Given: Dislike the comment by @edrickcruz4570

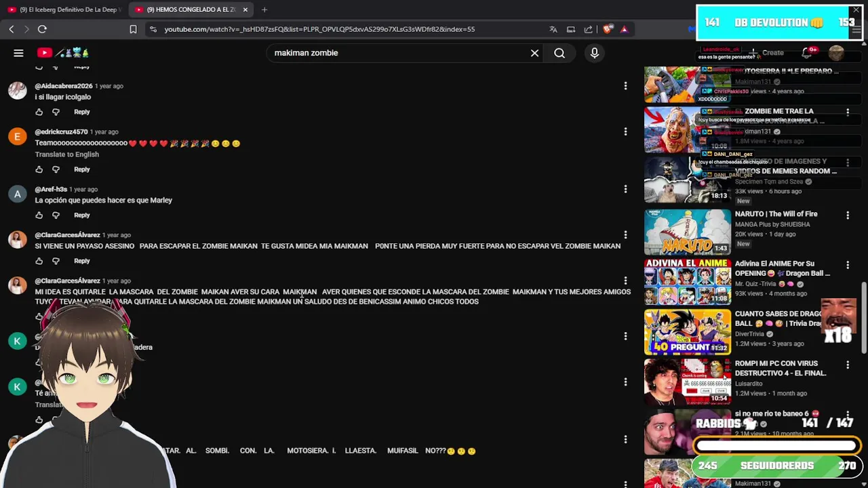Looking at the screenshot, I should 56,169.
